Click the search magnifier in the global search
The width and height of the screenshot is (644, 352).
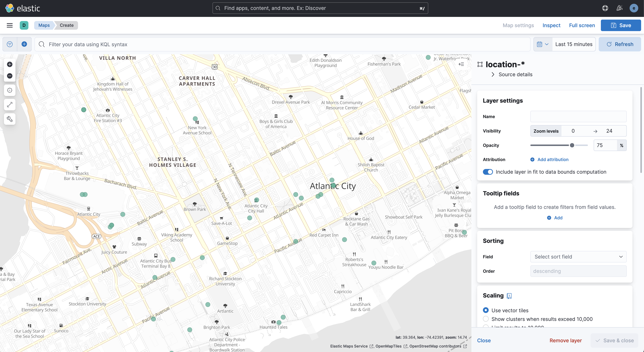pyautogui.click(x=218, y=8)
